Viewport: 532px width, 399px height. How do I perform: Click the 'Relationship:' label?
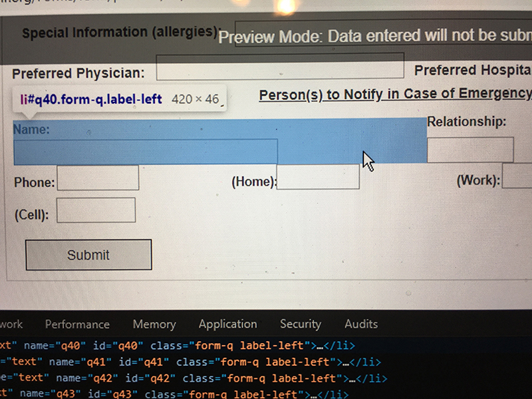(x=467, y=122)
